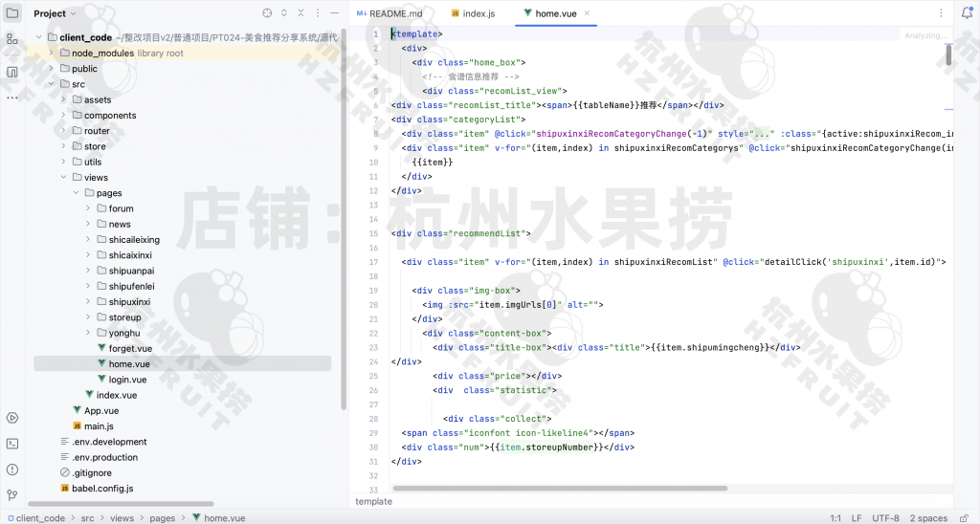Collapse the src folder
This screenshot has height=524, width=980.
click(x=51, y=84)
